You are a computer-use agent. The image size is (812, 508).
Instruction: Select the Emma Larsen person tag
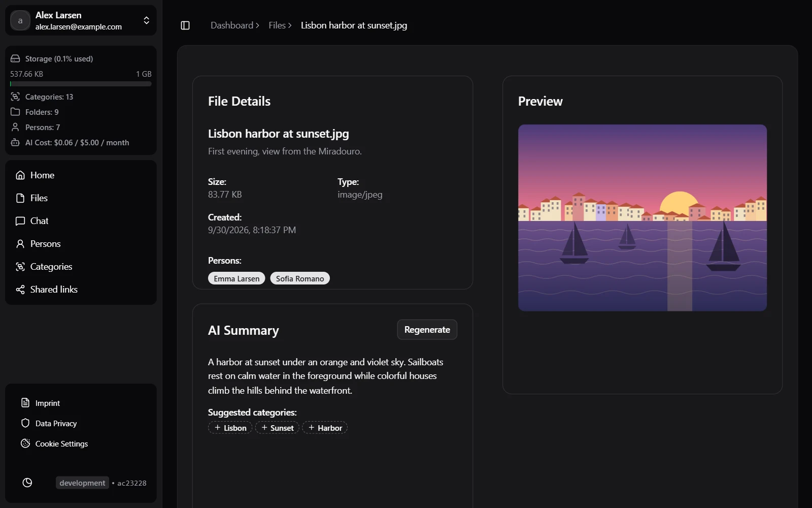coord(236,278)
